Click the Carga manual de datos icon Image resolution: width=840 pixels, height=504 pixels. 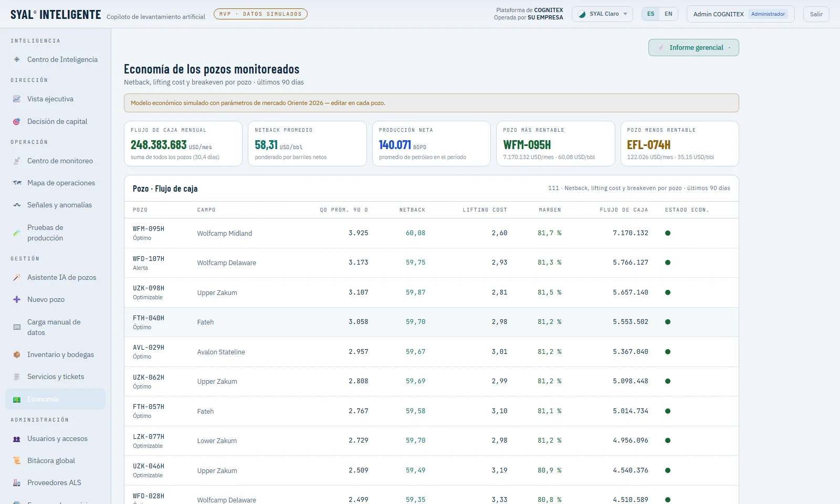[17, 327]
